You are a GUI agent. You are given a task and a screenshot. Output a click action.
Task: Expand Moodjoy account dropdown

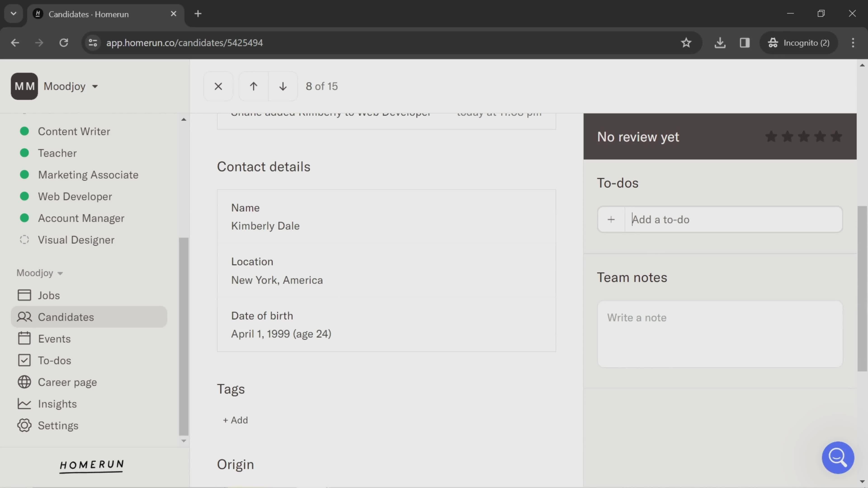pyautogui.click(x=70, y=86)
